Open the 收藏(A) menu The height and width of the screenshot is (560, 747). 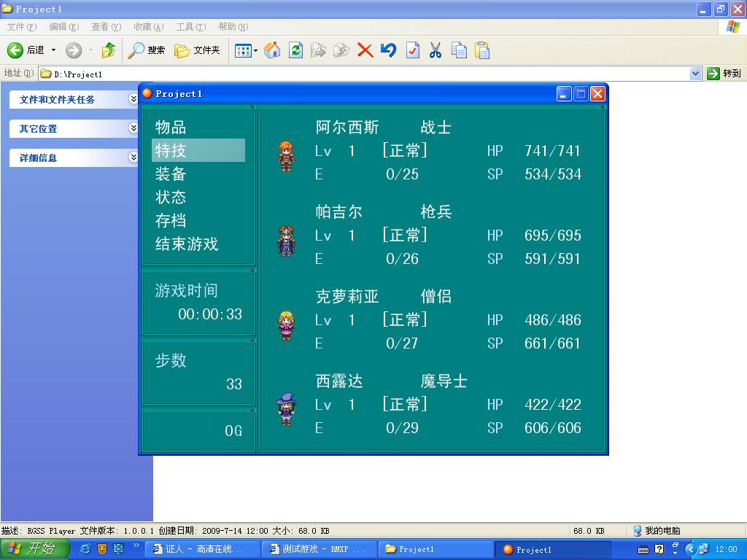[x=149, y=27]
